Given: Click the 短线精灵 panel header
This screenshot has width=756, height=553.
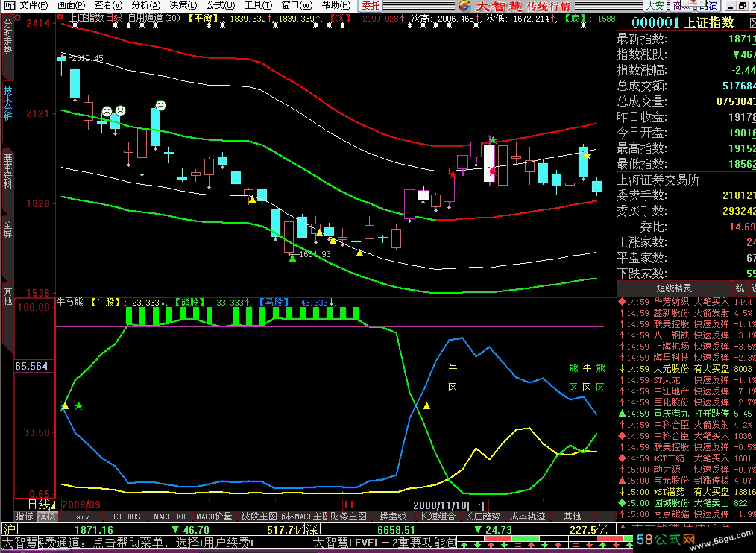Looking at the screenshot, I should coord(674,288).
